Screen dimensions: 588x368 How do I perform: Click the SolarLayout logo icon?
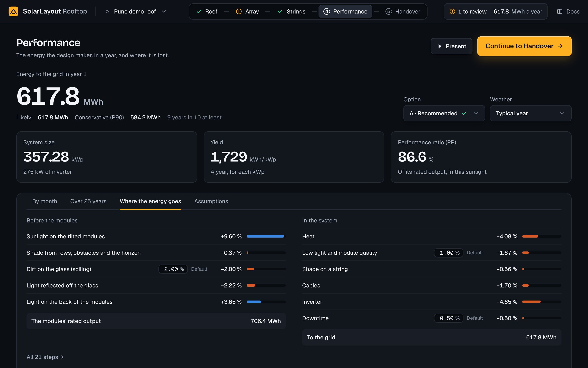(13, 11)
